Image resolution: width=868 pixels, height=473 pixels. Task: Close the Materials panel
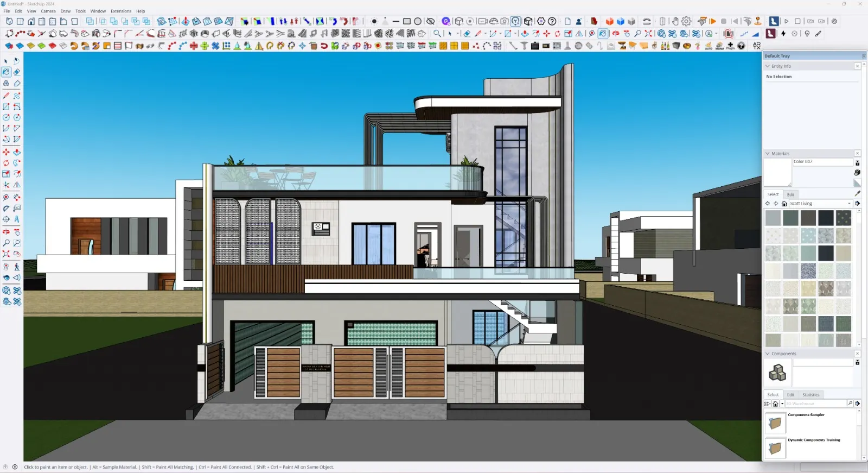click(x=857, y=154)
